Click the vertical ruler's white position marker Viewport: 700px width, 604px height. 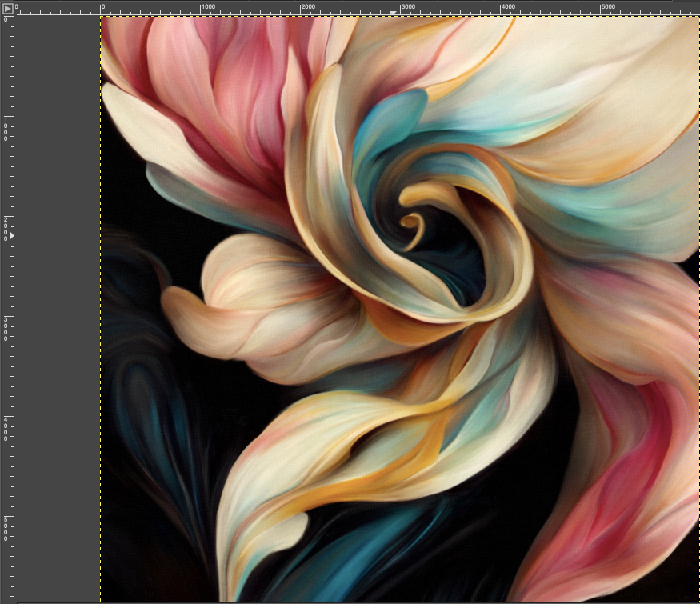pos(11,235)
